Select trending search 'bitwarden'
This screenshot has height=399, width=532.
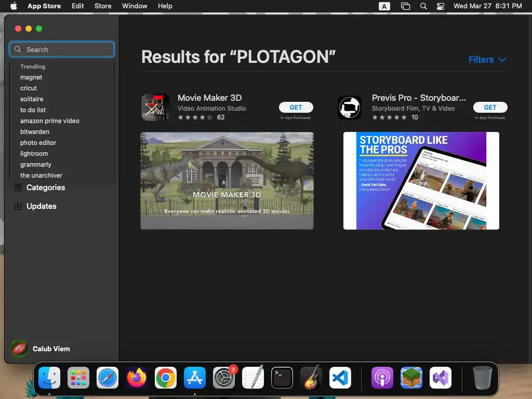35,131
